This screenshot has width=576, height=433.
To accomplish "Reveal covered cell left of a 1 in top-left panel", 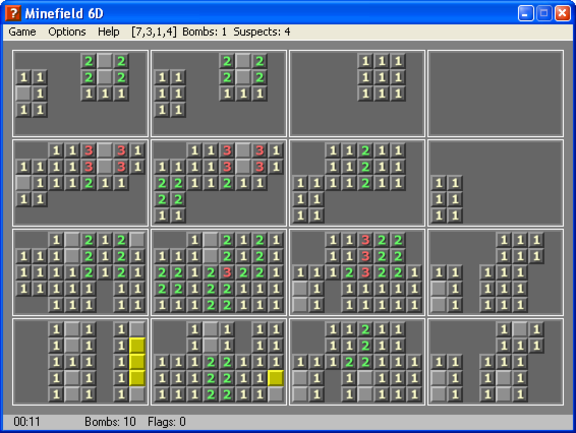I will pos(24,93).
